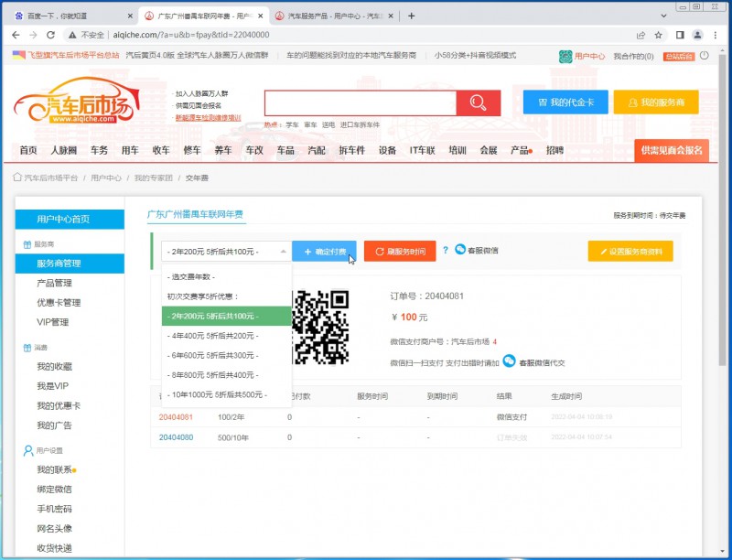Open the 招聘 navigation item
The image size is (732, 560).
(555, 150)
